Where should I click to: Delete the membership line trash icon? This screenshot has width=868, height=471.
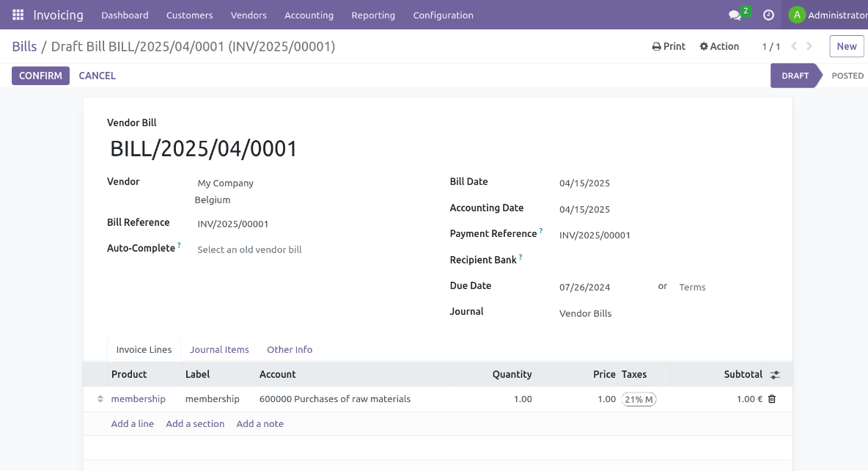pyautogui.click(x=772, y=399)
